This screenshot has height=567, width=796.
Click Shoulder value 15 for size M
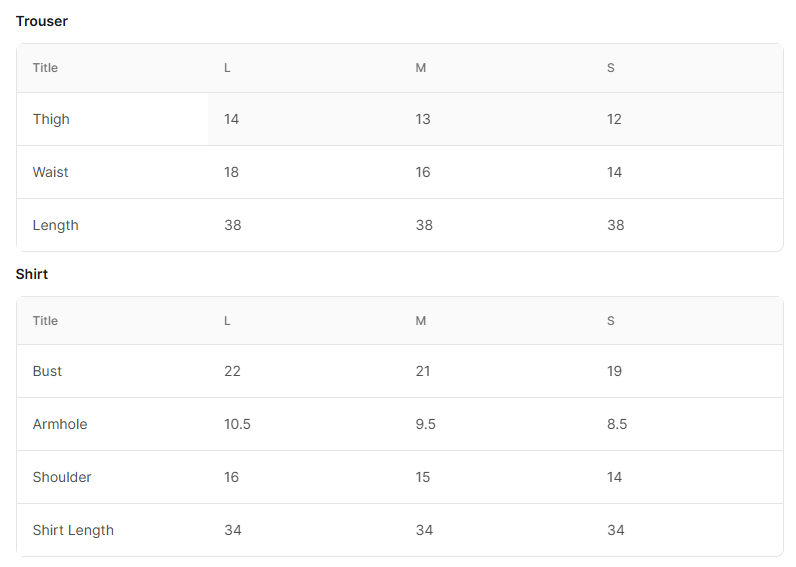pos(423,477)
